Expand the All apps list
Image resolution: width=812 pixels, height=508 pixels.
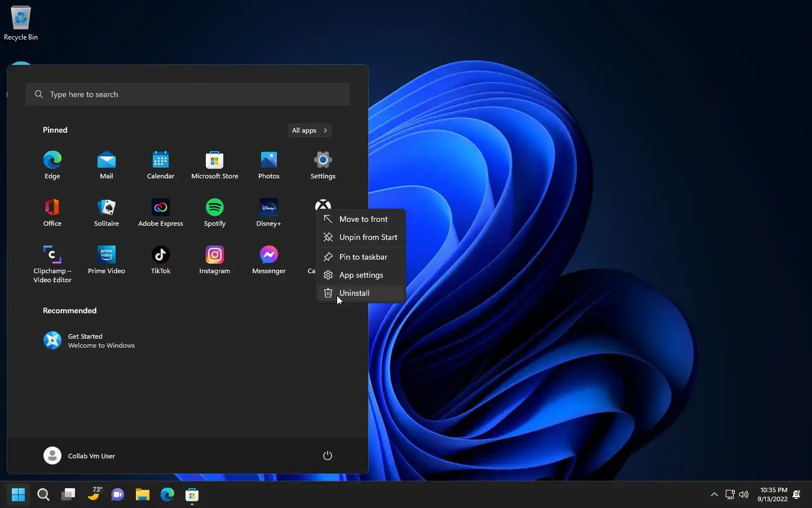click(x=310, y=130)
